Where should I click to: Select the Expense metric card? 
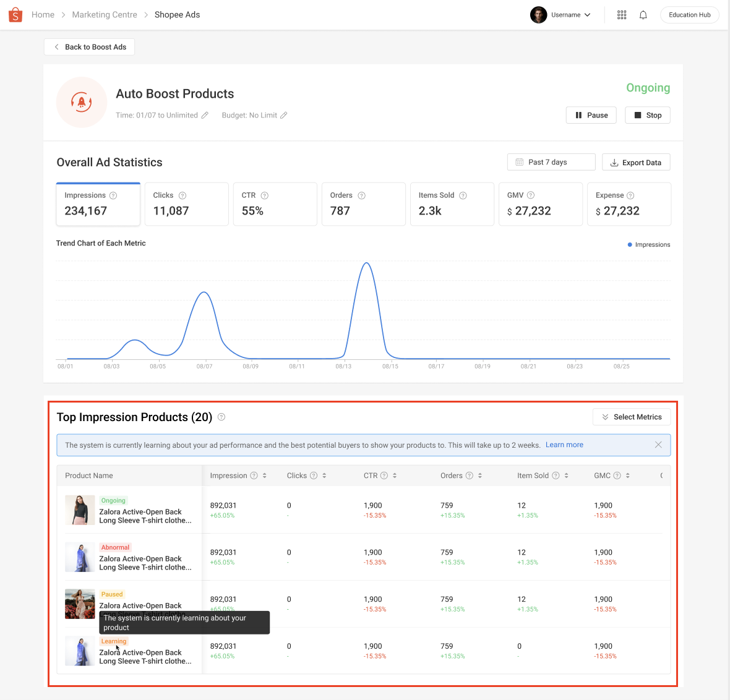click(x=629, y=204)
